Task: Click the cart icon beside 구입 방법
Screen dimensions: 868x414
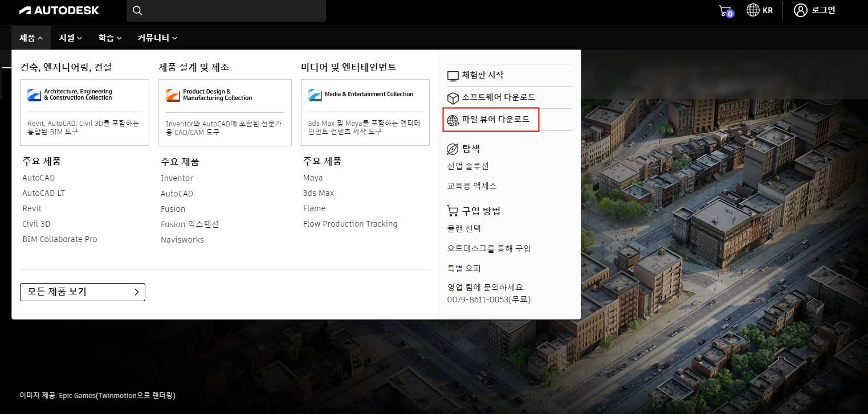Action: click(x=453, y=211)
